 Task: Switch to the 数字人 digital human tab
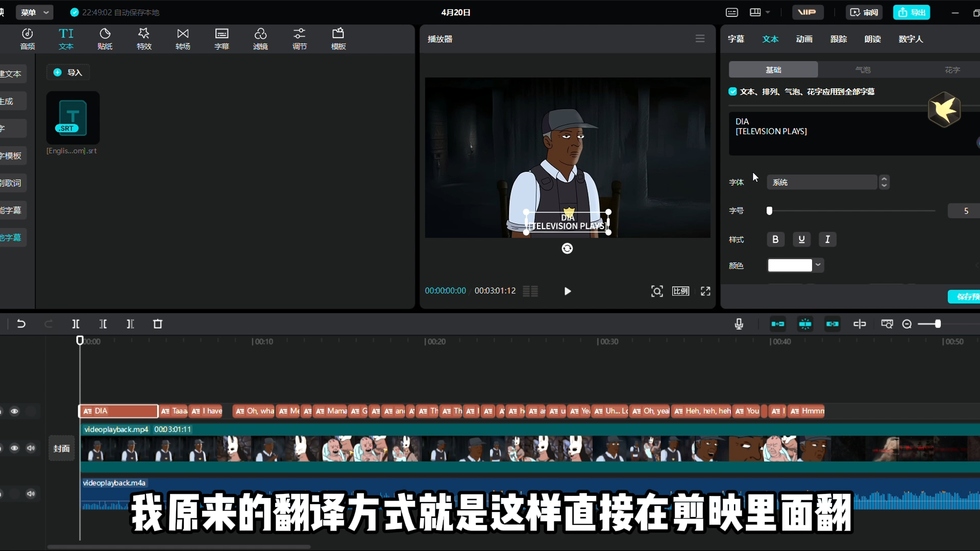[911, 39]
